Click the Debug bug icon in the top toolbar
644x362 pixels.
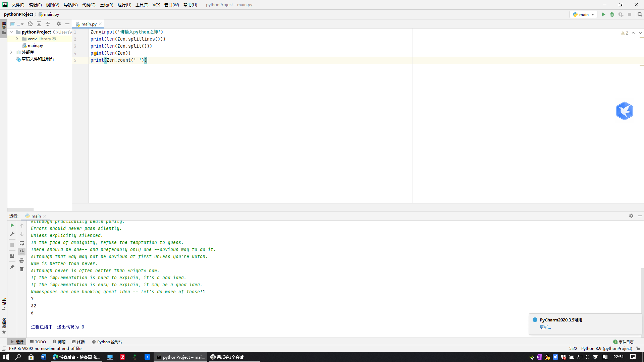point(612,14)
